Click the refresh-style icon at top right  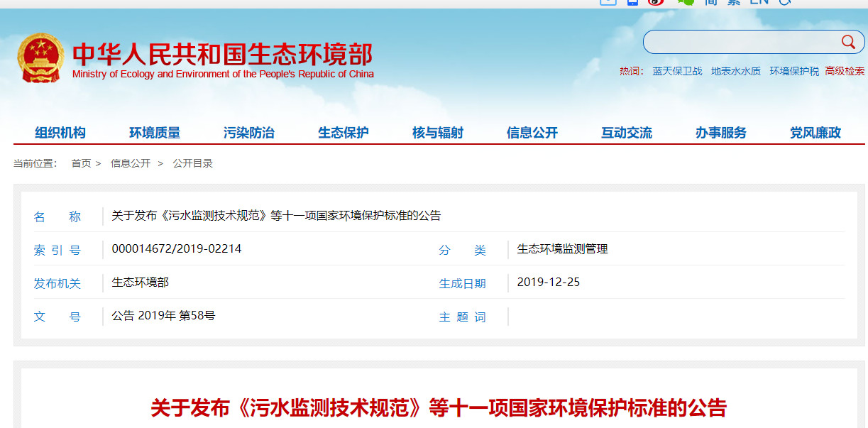(784, 2)
